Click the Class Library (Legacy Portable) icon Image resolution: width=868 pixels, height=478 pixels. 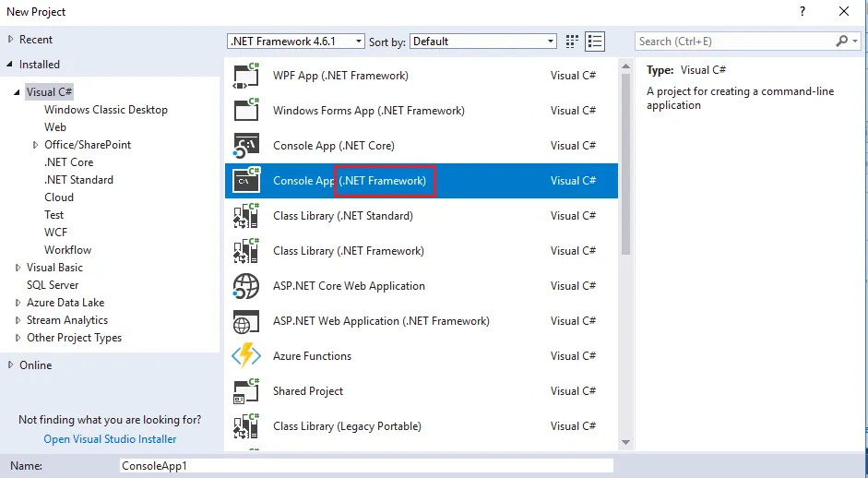coord(246,426)
